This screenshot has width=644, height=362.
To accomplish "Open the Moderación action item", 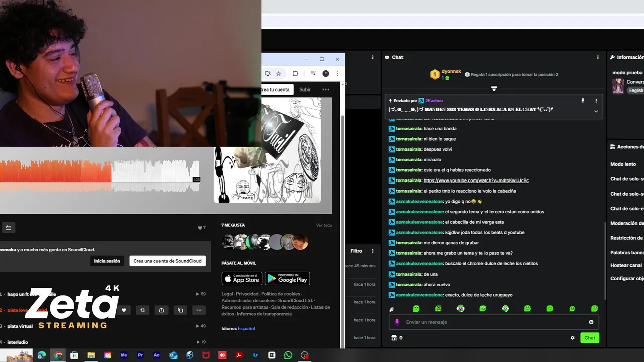I will (627, 223).
